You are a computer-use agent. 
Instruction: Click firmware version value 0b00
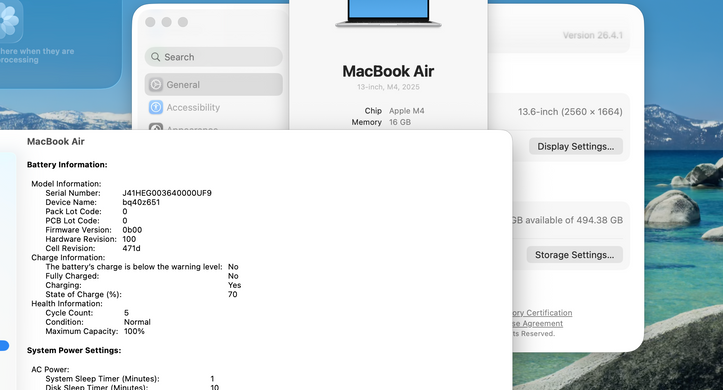click(x=132, y=230)
